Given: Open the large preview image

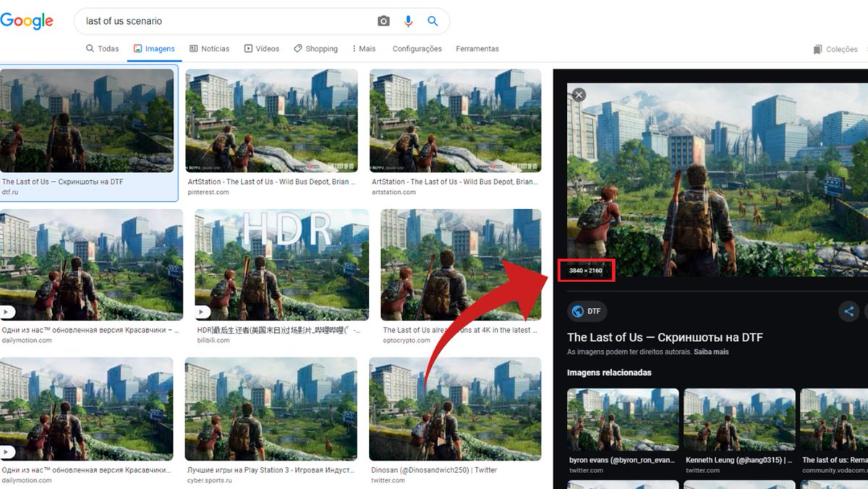Looking at the screenshot, I should [717, 179].
